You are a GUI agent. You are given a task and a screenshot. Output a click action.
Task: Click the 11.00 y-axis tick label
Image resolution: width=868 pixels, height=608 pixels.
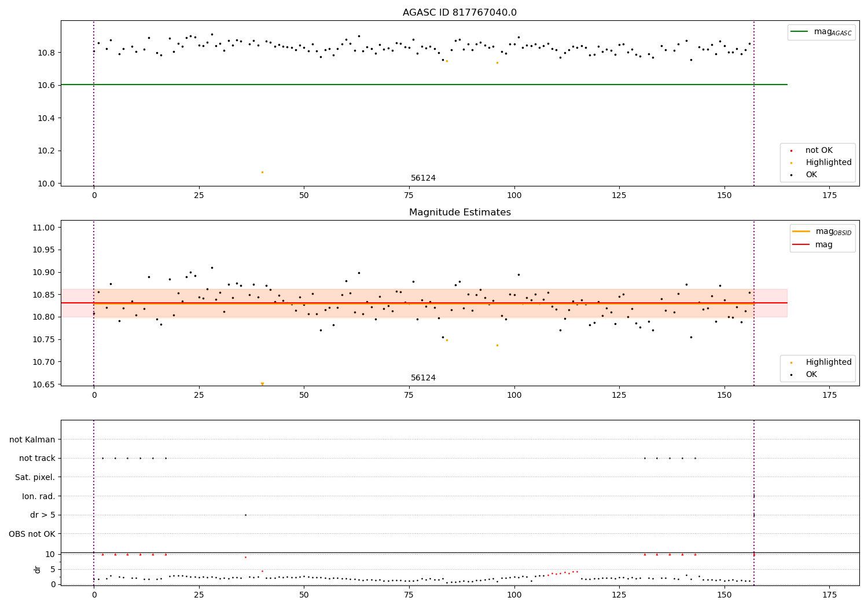coord(44,228)
